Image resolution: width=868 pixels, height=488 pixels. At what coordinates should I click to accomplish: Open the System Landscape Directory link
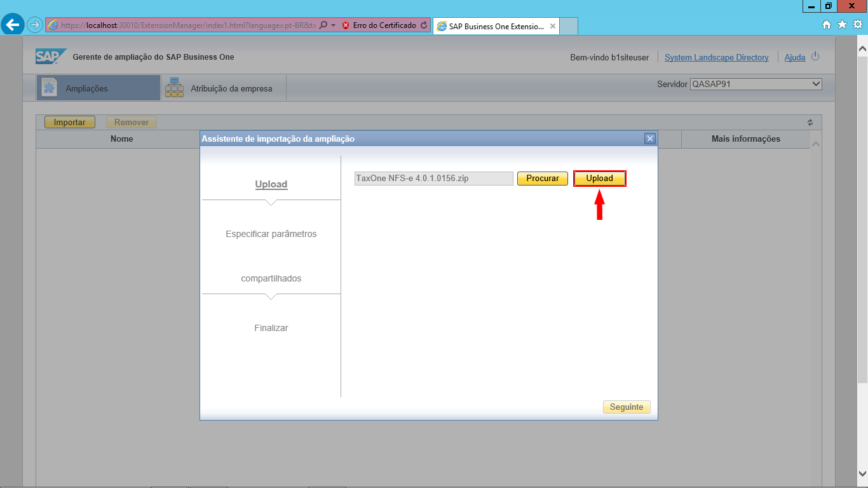pos(717,57)
